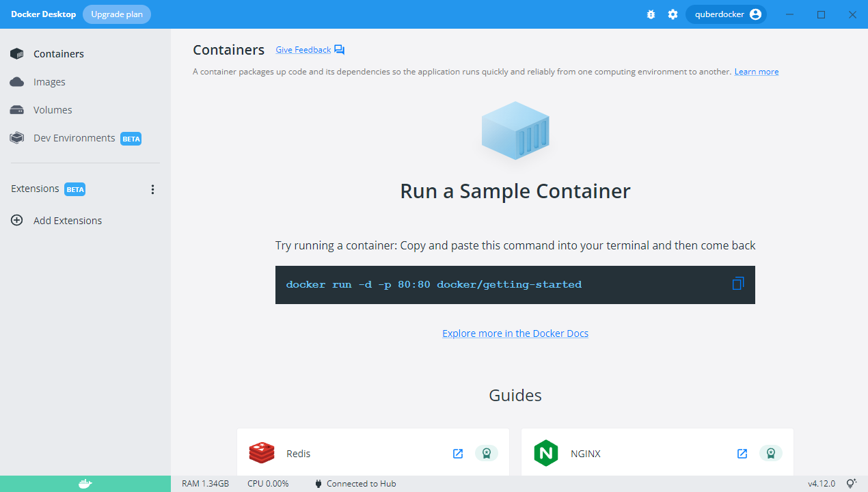Viewport: 868px width, 492px height.
Task: Open the Volumes section
Action: pyautogui.click(x=53, y=110)
